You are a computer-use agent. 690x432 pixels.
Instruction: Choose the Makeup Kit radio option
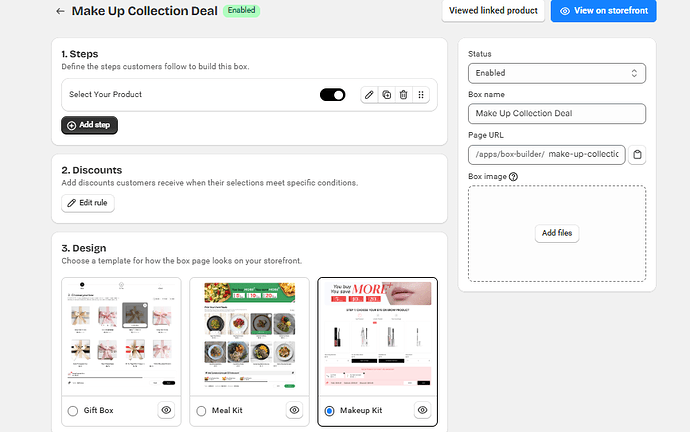click(x=330, y=411)
